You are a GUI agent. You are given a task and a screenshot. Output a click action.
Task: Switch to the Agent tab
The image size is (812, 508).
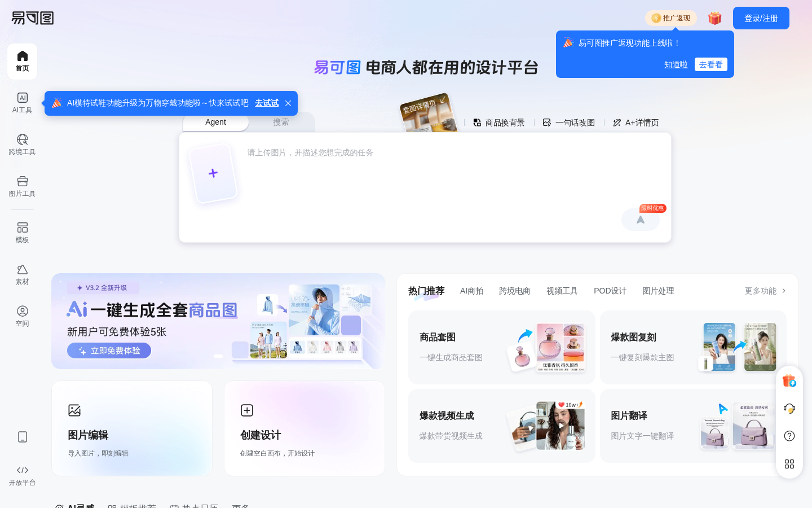point(215,122)
